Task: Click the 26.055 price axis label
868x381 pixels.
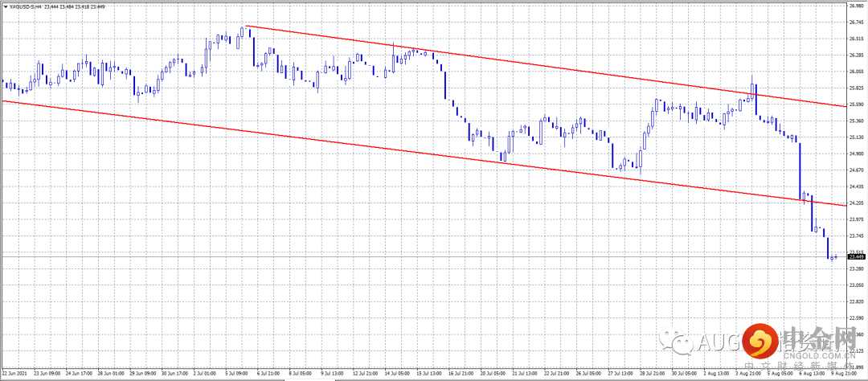Action: tap(856, 72)
